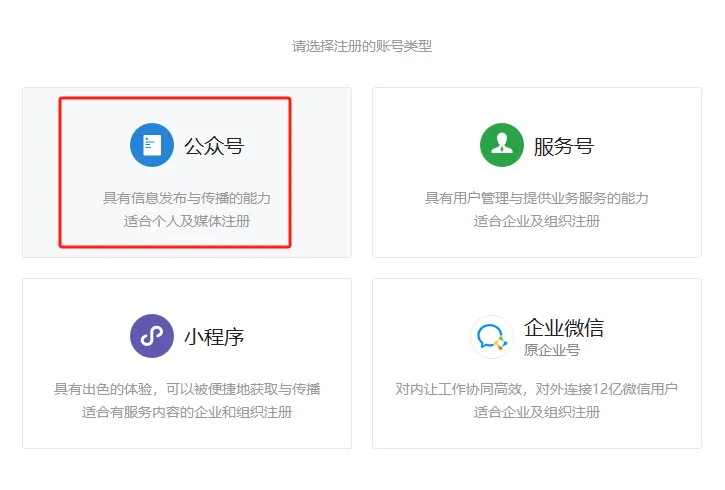Click text 具有用户管理与提供业务服务的能力

click(536, 198)
